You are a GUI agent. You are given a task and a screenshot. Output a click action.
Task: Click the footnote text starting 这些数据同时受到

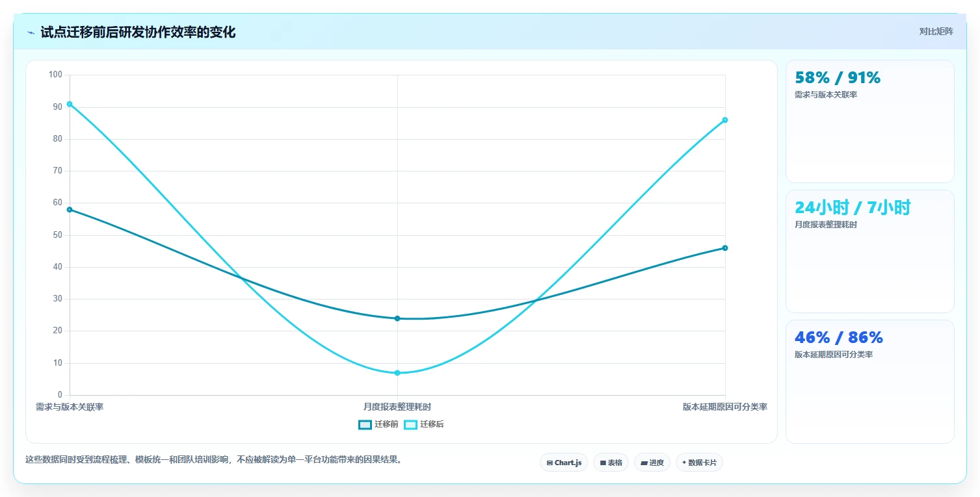pyautogui.click(x=215, y=460)
